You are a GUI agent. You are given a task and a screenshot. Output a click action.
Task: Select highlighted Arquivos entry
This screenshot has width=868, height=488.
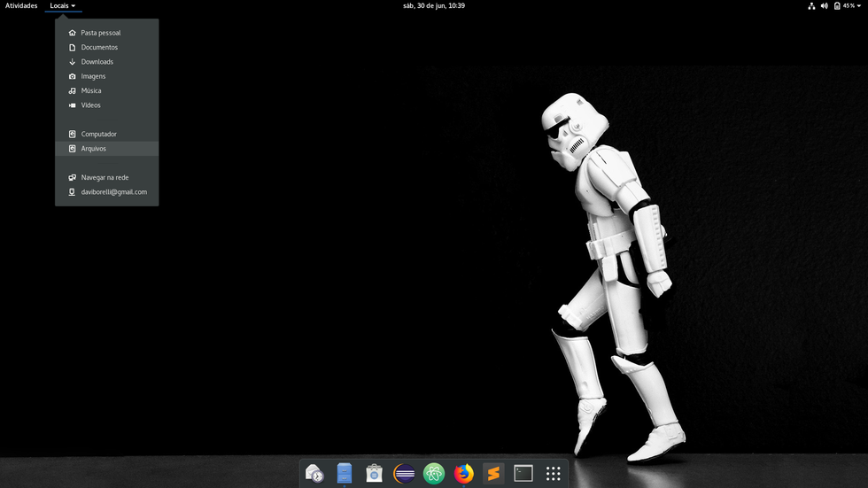[x=107, y=148]
